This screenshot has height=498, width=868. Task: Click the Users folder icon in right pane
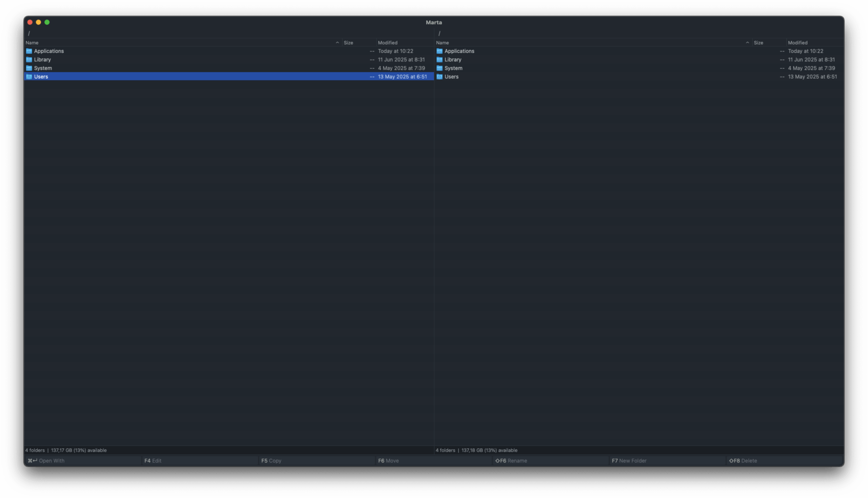(x=439, y=77)
